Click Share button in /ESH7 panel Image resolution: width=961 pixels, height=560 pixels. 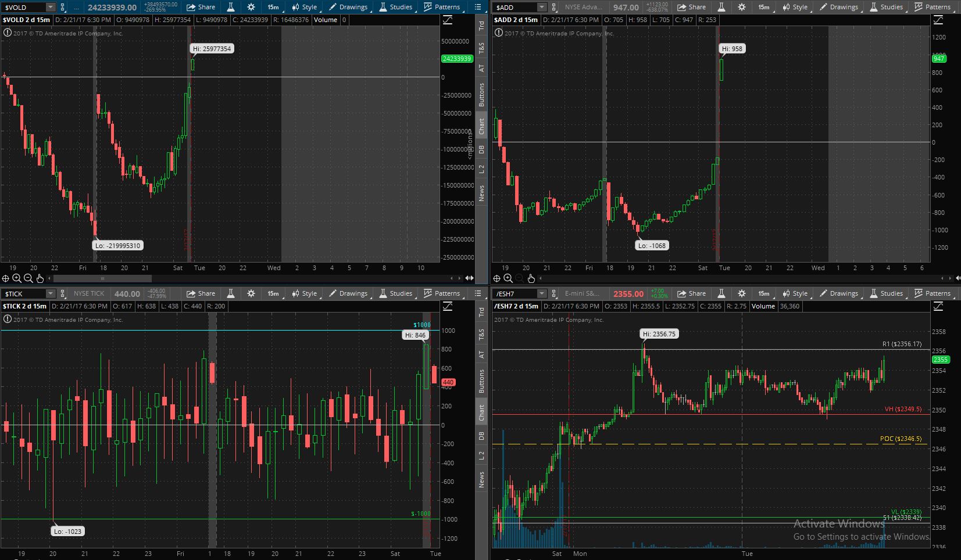[691, 293]
